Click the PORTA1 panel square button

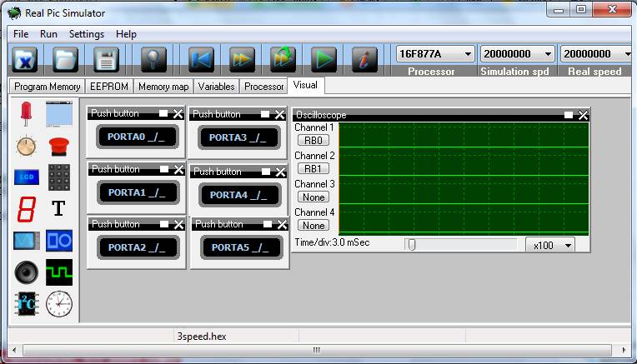(x=164, y=169)
